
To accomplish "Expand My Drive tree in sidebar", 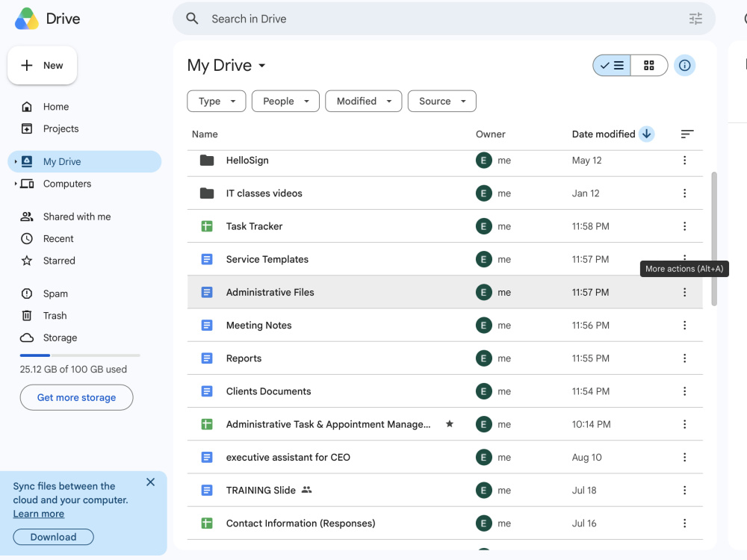I will click(15, 162).
